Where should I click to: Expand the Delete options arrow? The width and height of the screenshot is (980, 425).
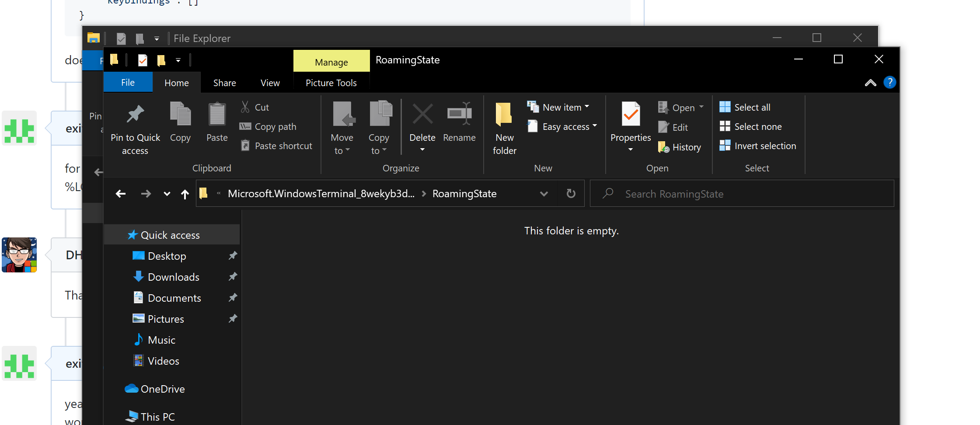coord(422,150)
